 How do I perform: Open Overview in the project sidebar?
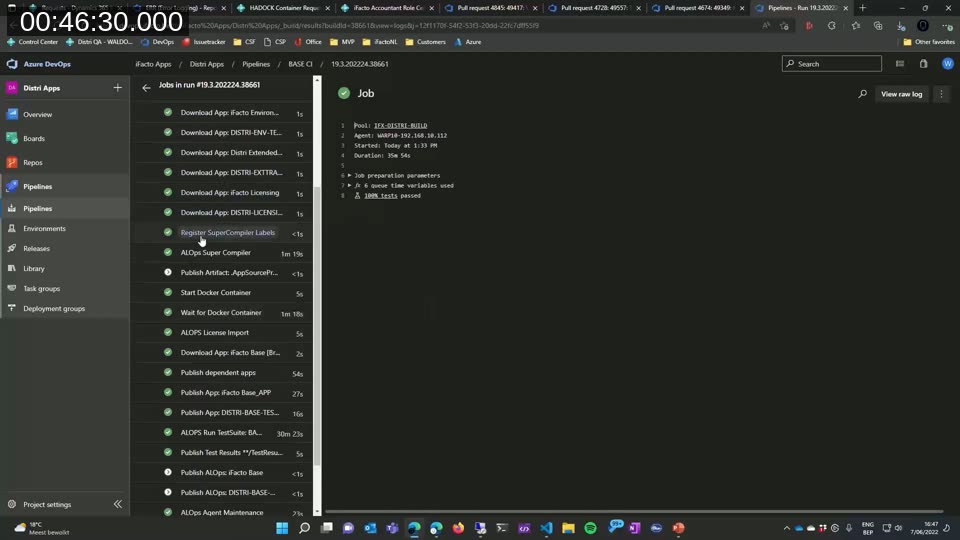[x=37, y=114]
